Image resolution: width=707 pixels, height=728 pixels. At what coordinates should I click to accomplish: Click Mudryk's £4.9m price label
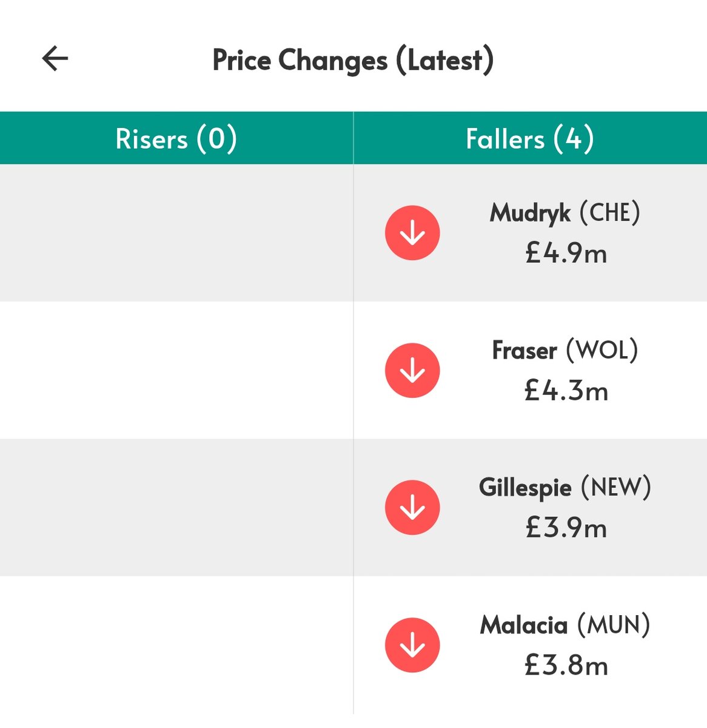coord(568,254)
